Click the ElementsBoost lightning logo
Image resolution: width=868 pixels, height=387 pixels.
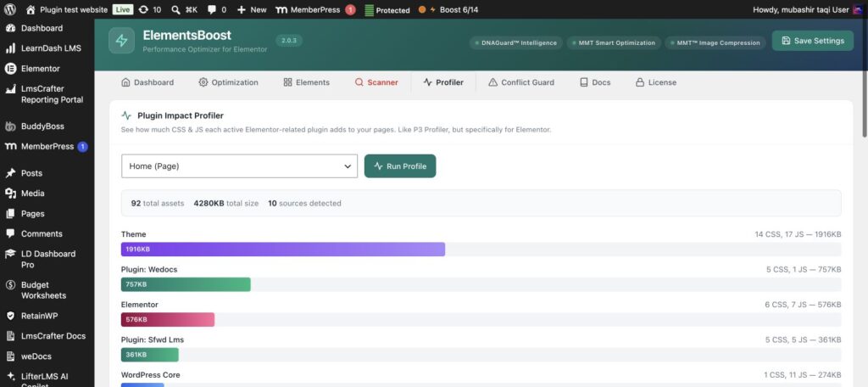122,41
